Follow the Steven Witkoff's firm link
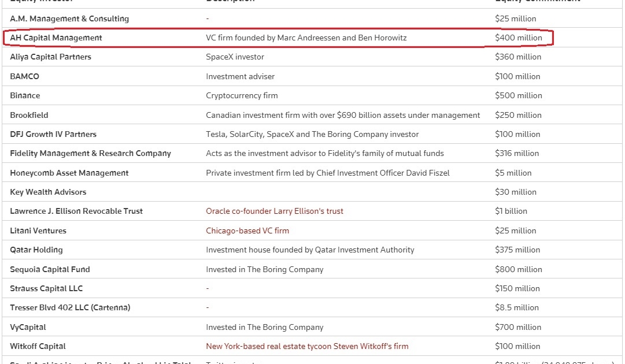Image resolution: width=625 pixels, height=364 pixels. [307, 346]
